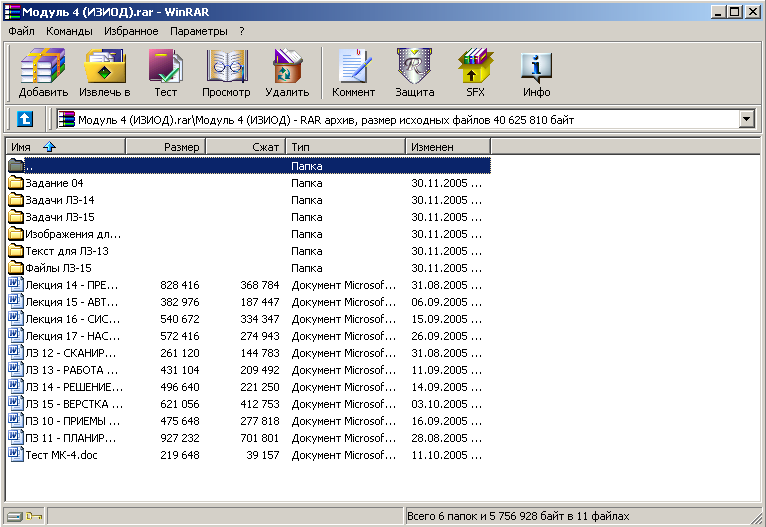Click the key password icon in status bar

pyautogui.click(x=34, y=516)
